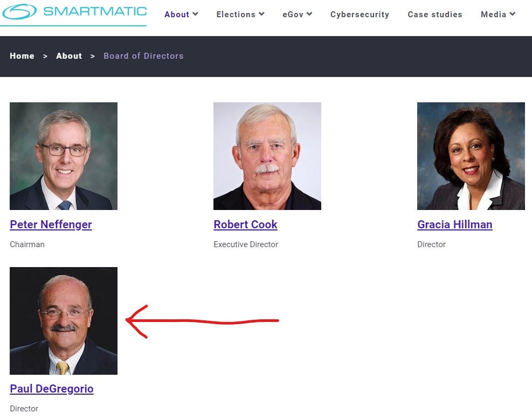This screenshot has width=532, height=420.
Task: Open Paul DeGregorio profile link
Action: [52, 389]
